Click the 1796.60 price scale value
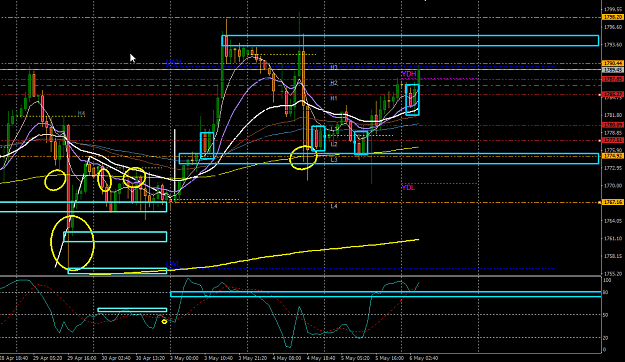The height and width of the screenshot is (362, 625). point(613,27)
